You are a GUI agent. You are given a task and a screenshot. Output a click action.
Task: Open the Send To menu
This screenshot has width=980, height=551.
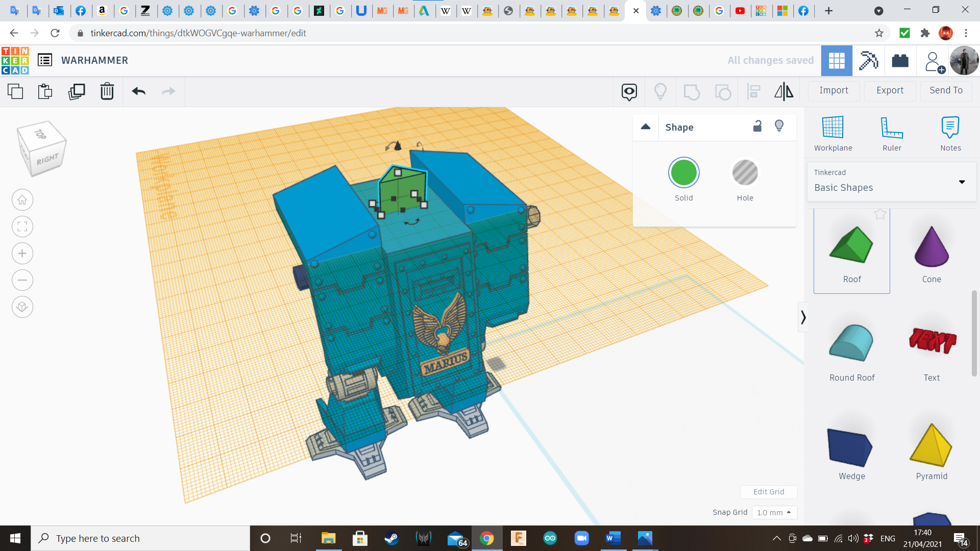[946, 90]
